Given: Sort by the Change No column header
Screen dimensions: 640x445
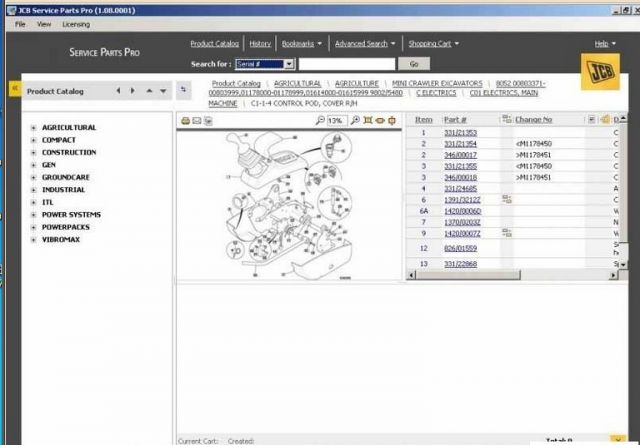Looking at the screenshot, I should pos(533,120).
